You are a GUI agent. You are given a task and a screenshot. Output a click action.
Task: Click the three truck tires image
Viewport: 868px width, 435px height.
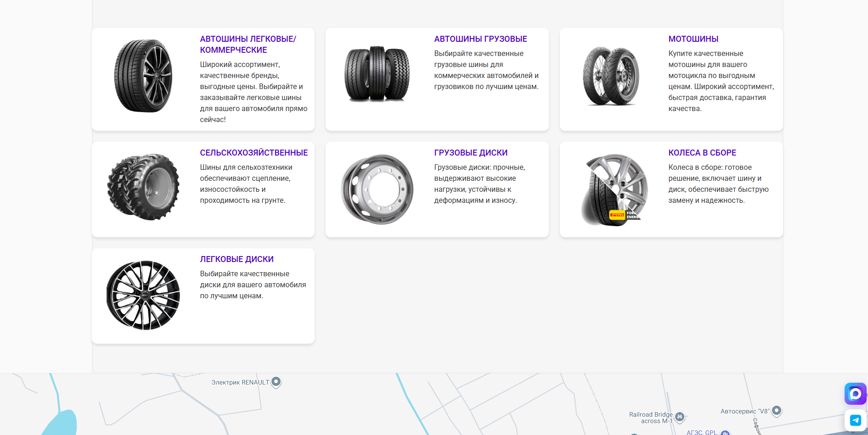pos(377,74)
